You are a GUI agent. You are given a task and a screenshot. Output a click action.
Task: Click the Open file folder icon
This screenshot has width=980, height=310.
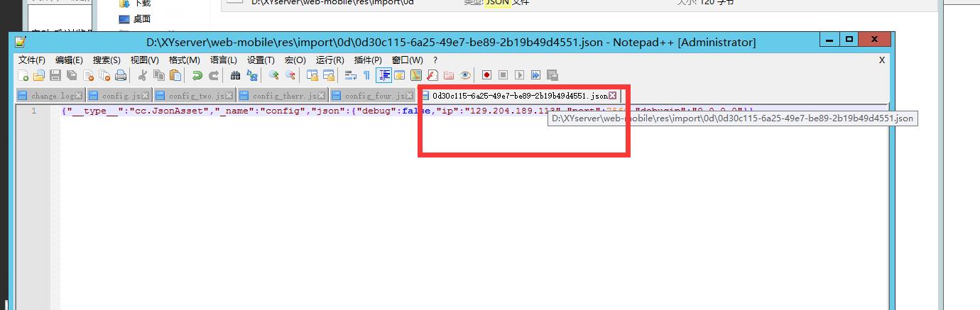point(39,75)
